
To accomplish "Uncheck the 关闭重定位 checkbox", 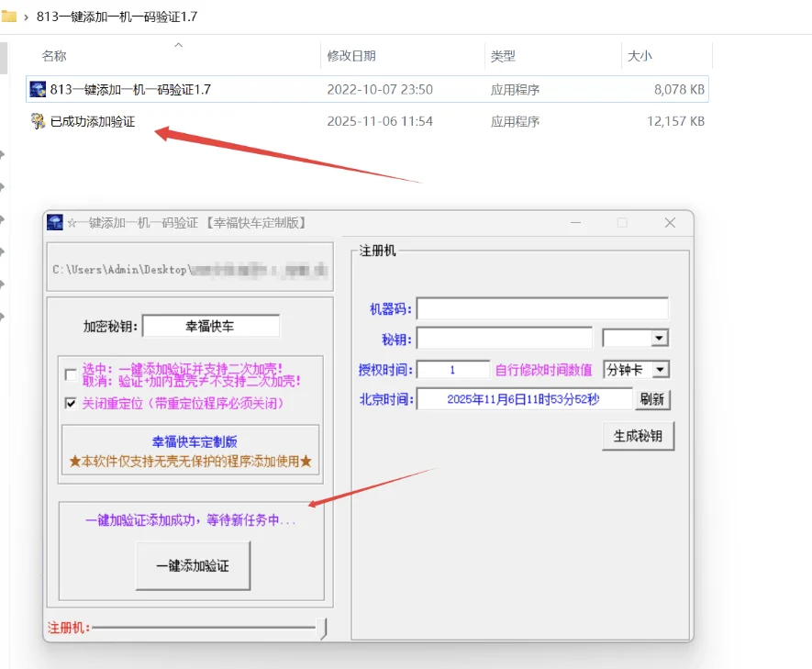I will pos(70,400).
